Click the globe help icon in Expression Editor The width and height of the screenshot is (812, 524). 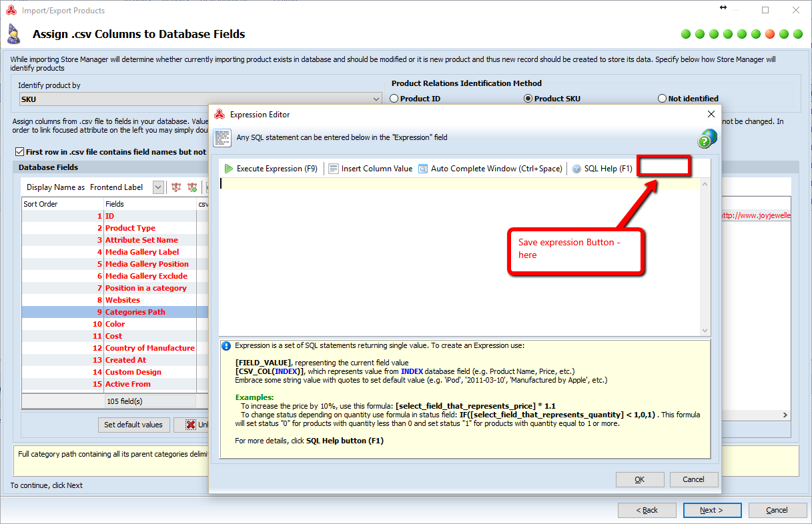tap(707, 139)
